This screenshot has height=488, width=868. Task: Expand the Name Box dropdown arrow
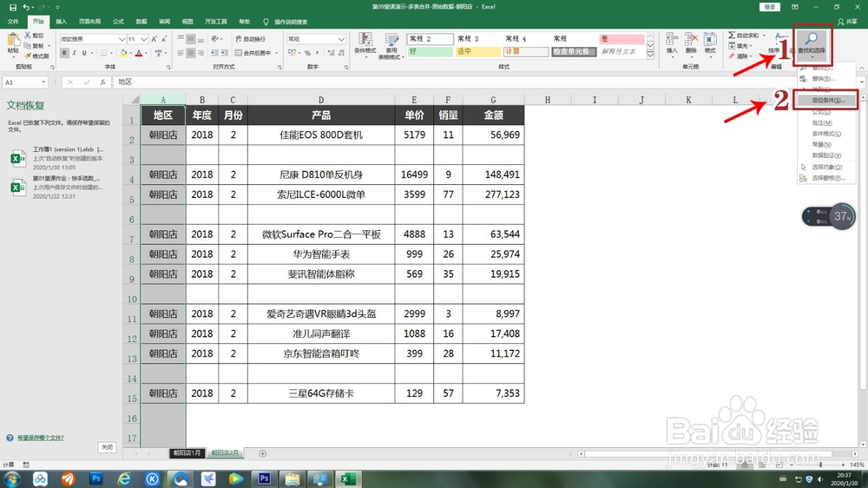(43, 82)
